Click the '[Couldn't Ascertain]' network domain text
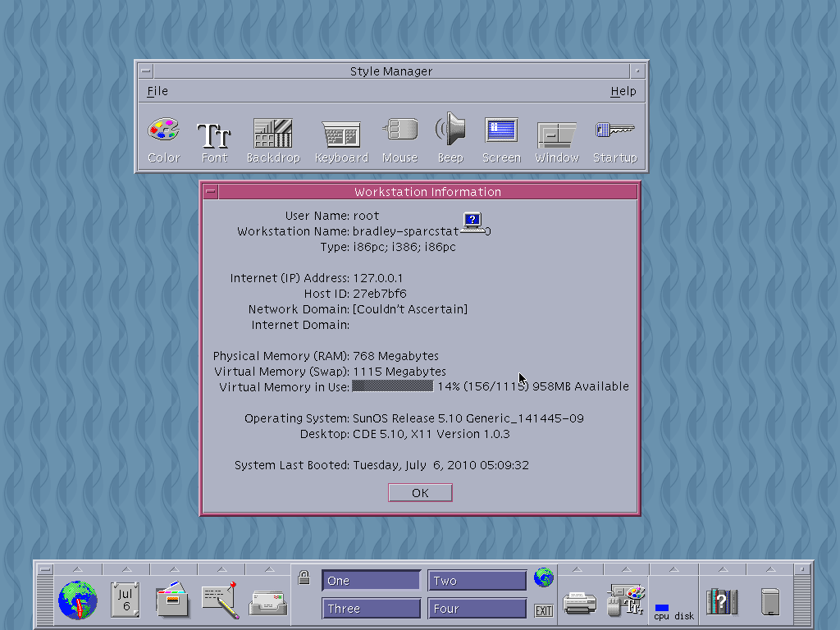 [410, 309]
